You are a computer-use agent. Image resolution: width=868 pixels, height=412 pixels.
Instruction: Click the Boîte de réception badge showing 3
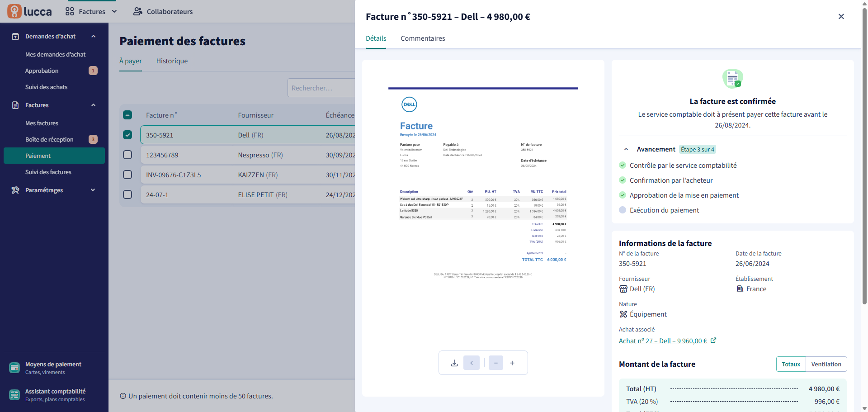[x=93, y=139]
